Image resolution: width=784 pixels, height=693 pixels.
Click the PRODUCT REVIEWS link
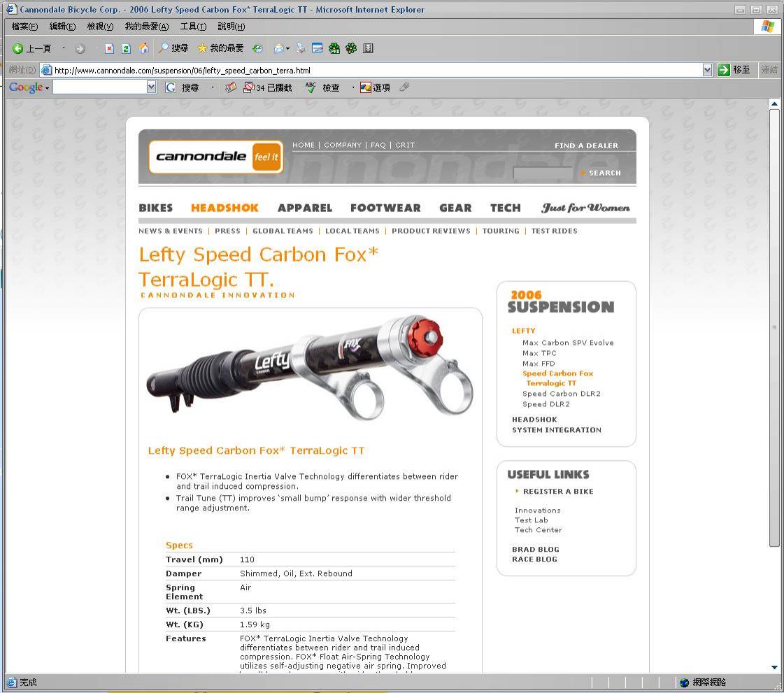coord(431,231)
